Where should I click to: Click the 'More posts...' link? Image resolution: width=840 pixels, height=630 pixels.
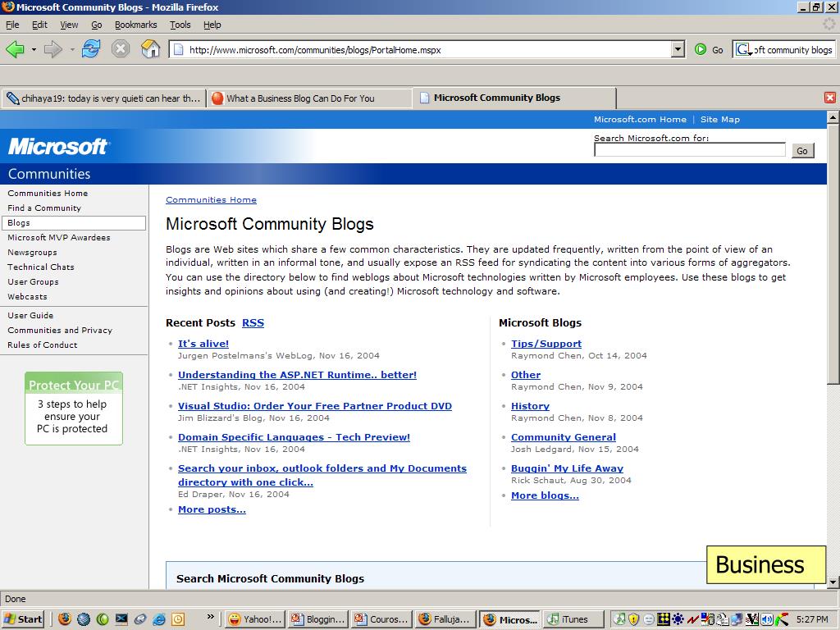tap(212, 509)
